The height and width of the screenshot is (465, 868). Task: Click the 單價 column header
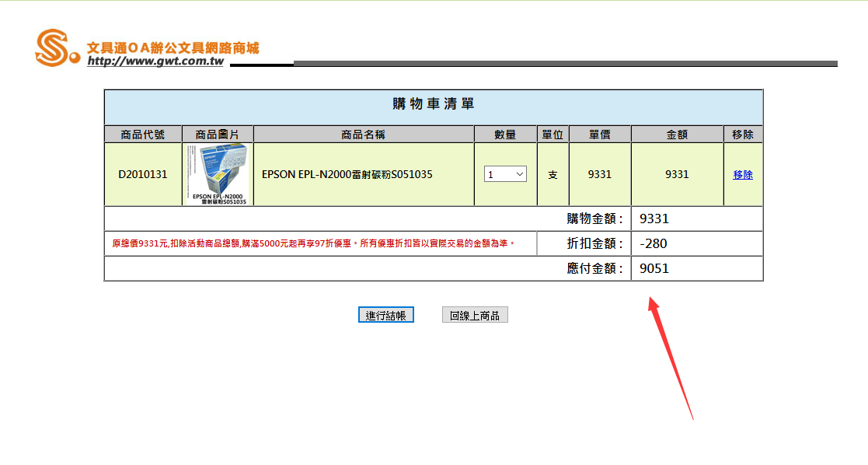(x=599, y=135)
